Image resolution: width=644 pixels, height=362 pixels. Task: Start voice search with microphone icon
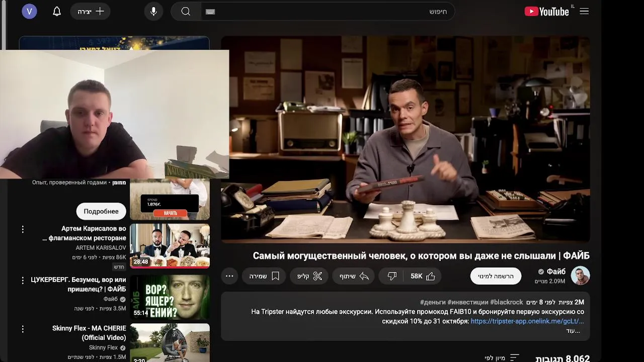tap(153, 11)
